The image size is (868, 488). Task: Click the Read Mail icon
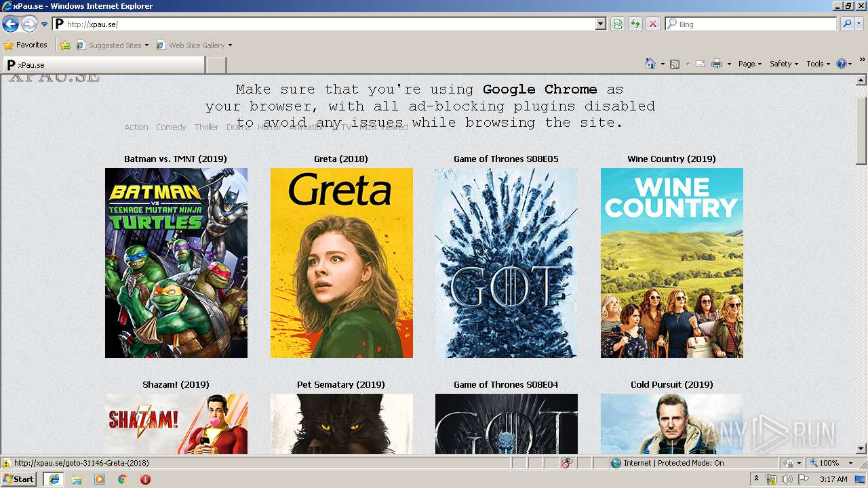pos(701,64)
